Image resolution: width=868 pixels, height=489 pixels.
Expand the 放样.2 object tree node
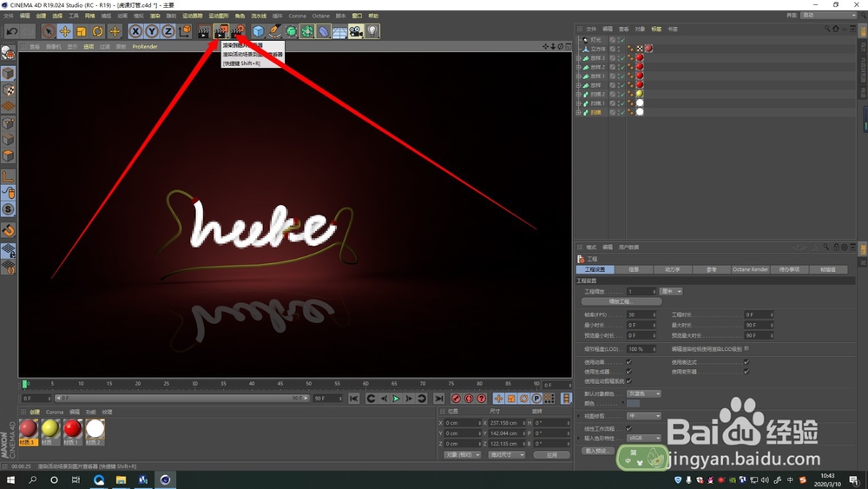(x=579, y=67)
